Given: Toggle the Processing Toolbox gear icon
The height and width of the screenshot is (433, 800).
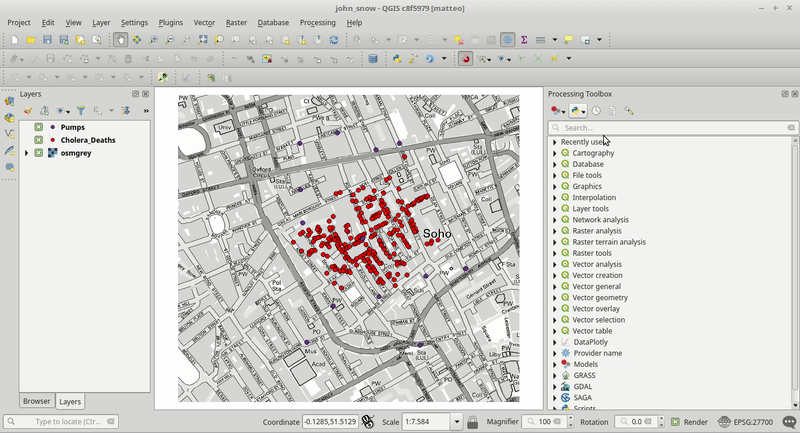Looking at the screenshot, I should point(508,40).
